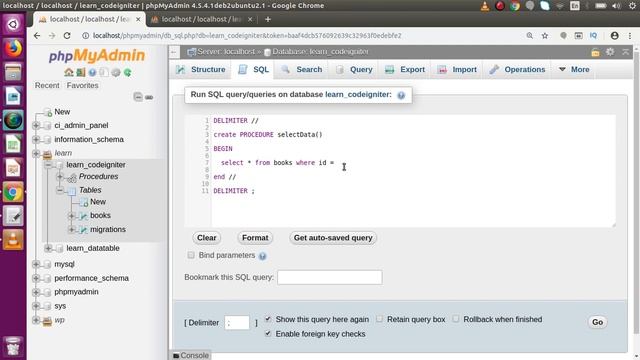Click the page lock icon in header
Viewport: 640px width, 360px height.
pos(596,52)
